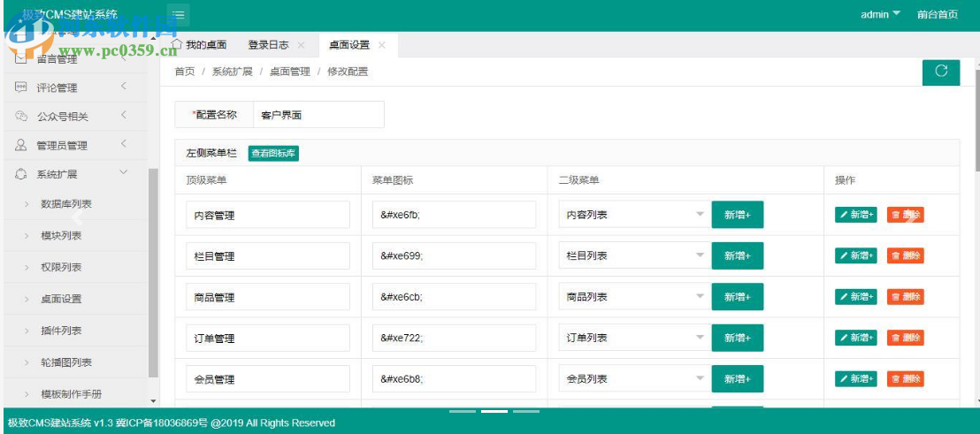Collapse 系统扩展 in the sidebar

pos(76,174)
